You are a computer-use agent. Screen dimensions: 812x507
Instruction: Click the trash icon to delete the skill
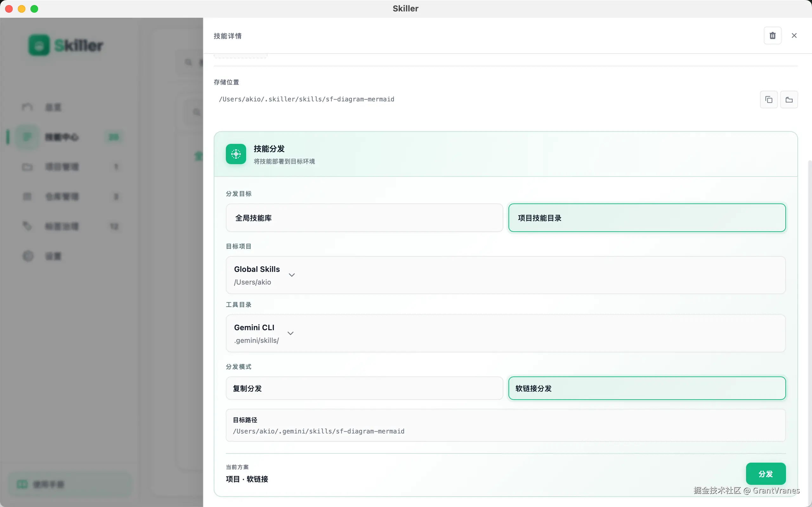coord(772,35)
